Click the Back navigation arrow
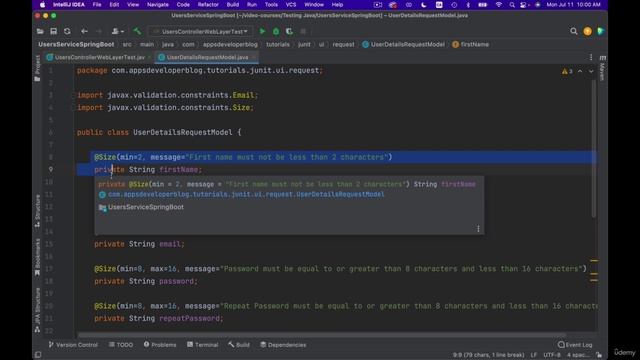 [x=84, y=31]
